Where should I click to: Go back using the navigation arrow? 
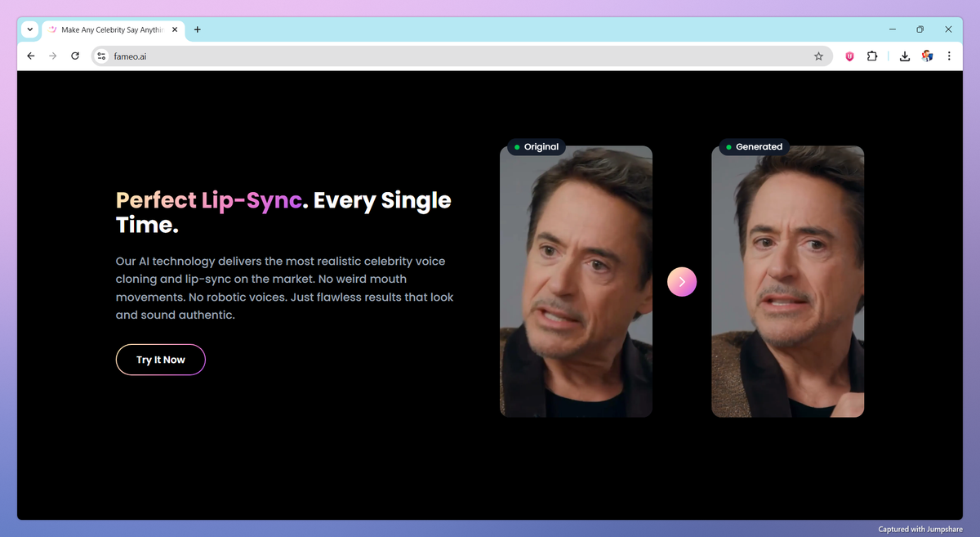(30, 56)
